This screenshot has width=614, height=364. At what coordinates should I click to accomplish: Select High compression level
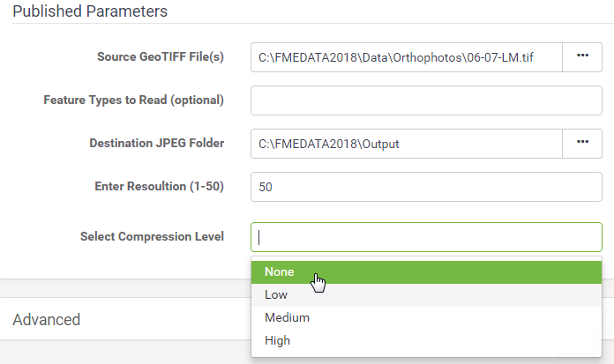pos(426,340)
